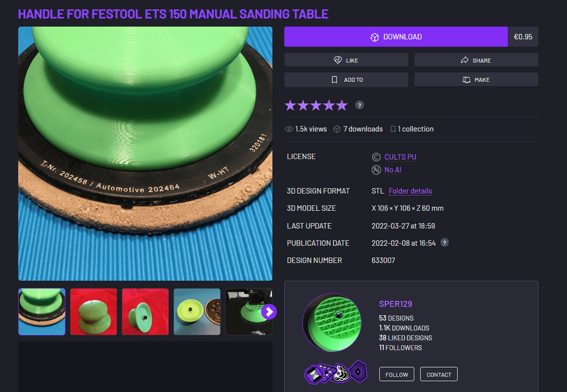Click the eye icon next to 1.5k views

[289, 129]
